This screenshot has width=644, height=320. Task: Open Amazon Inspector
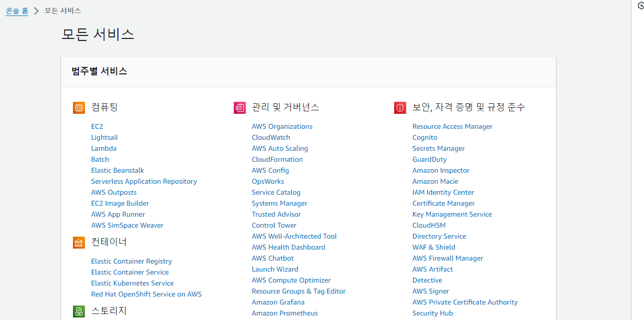(x=441, y=170)
